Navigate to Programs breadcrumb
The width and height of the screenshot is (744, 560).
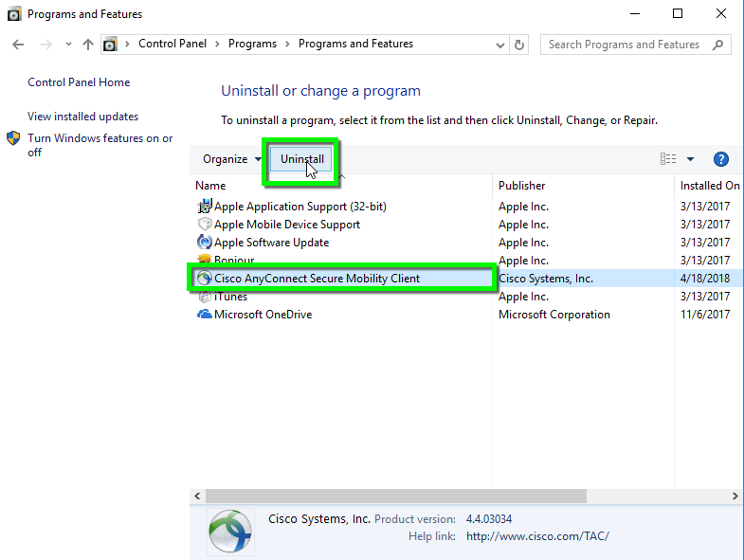[252, 44]
